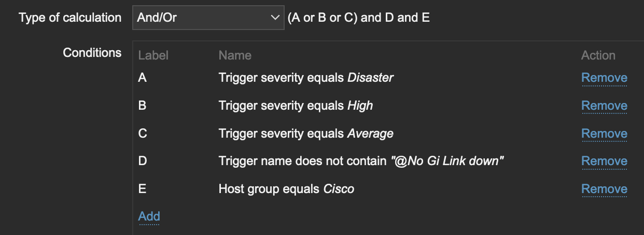This screenshot has height=235, width=644.
Task: Click the 'Trigger severity equals Average' text
Action: click(306, 134)
